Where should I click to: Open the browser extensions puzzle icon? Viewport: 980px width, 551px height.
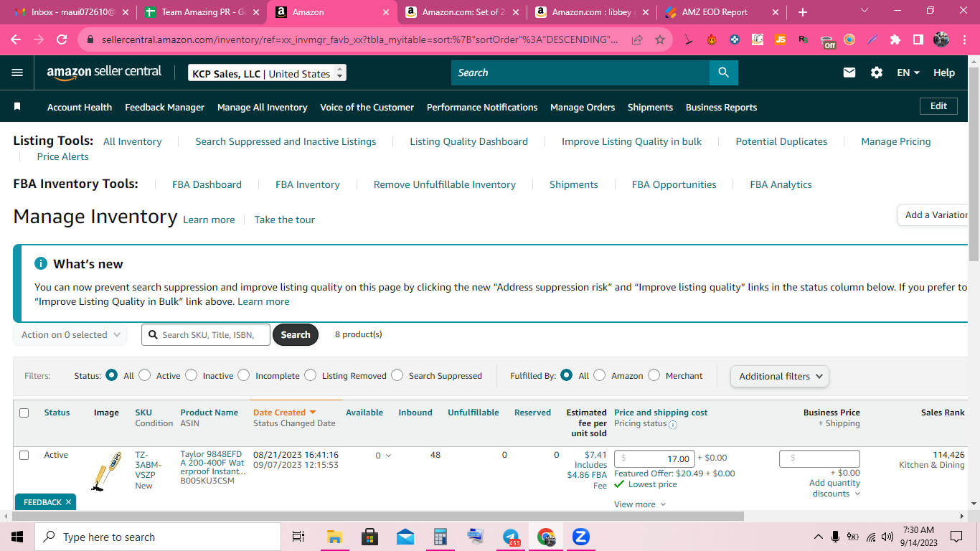pos(895,39)
